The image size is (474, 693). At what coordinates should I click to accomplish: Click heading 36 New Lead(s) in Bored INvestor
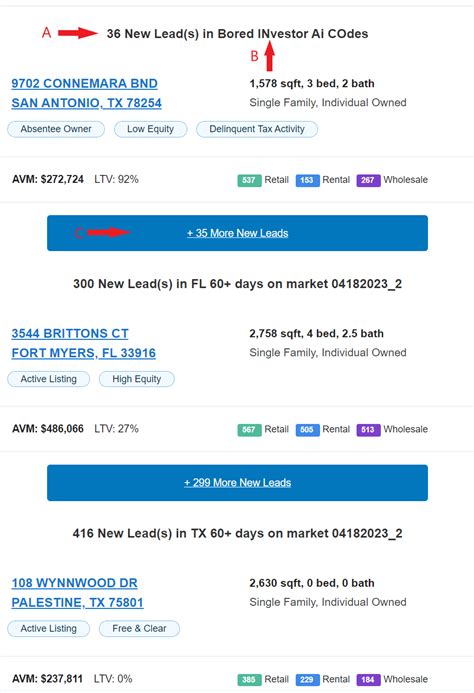click(237, 34)
